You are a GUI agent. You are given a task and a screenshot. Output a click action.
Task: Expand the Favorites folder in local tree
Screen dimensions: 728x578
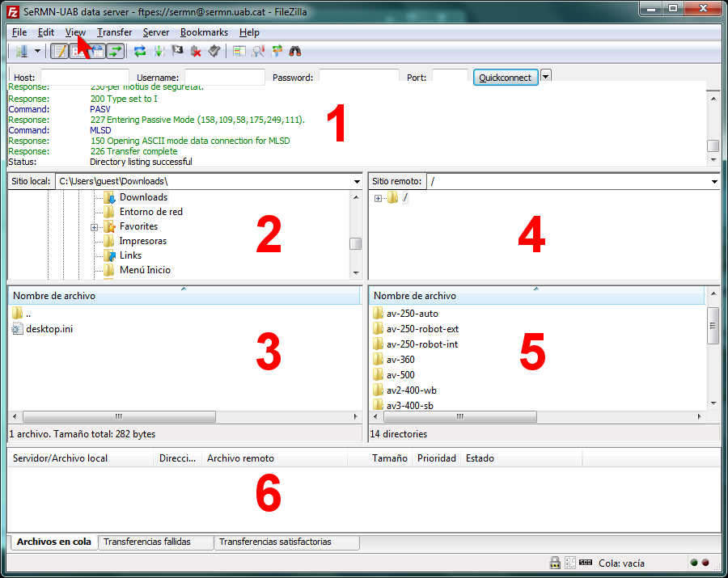[95, 227]
